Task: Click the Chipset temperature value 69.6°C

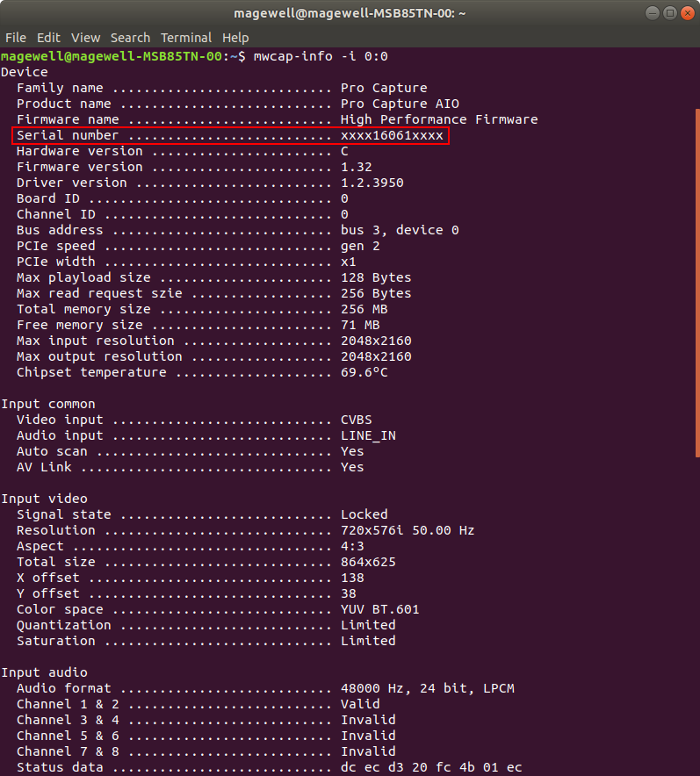Action: click(x=364, y=373)
